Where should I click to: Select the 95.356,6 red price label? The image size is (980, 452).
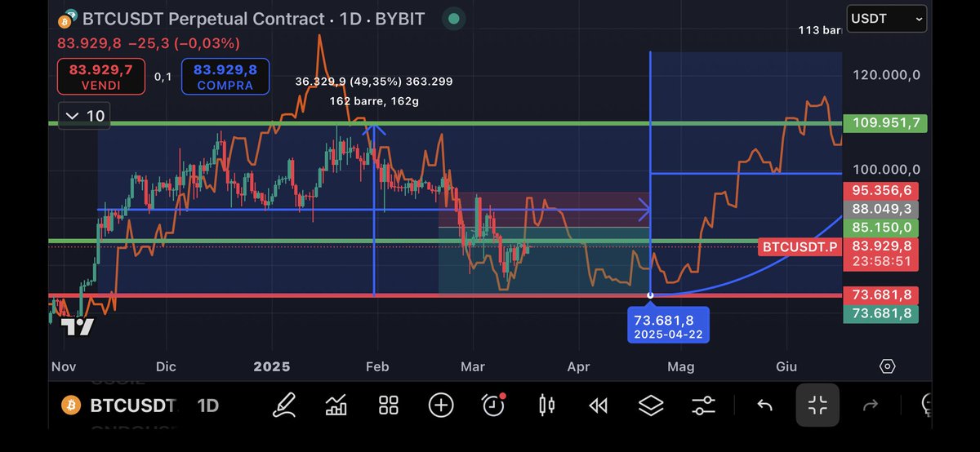(x=880, y=190)
